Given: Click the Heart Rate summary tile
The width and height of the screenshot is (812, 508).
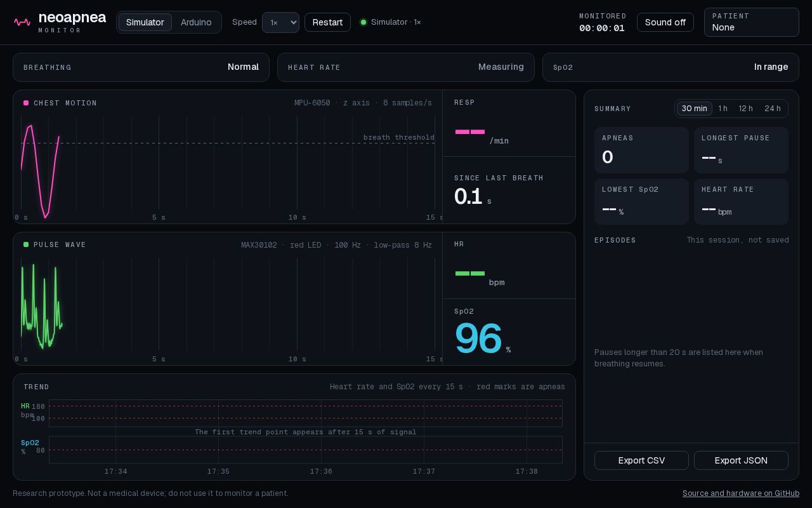Looking at the screenshot, I should (741, 201).
